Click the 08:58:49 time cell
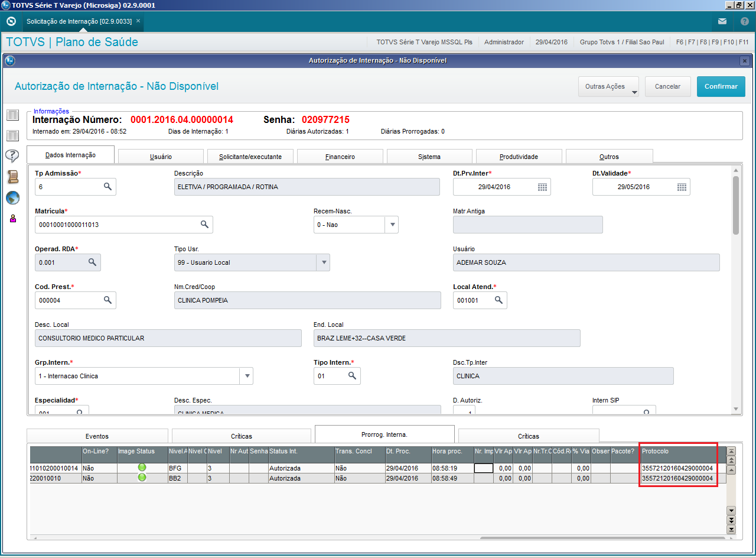This screenshot has height=558, width=756. [x=452, y=478]
